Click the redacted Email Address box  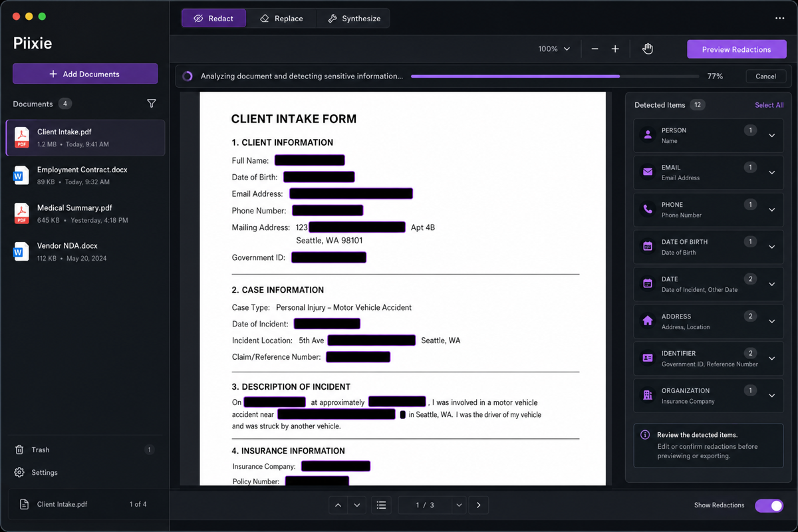351,194
